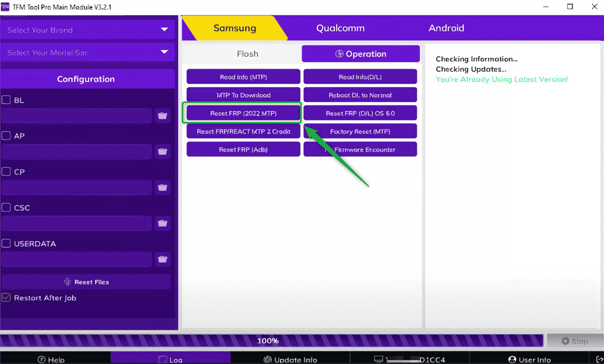The height and width of the screenshot is (364, 604).
Task: Open the folder browser for BL file
Action: point(162,115)
